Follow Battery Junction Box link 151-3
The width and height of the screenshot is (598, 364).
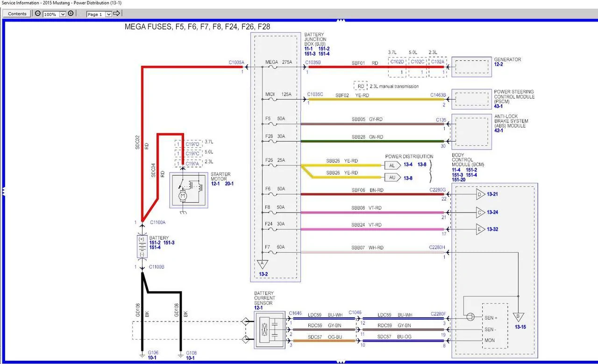pyautogui.click(x=310, y=54)
